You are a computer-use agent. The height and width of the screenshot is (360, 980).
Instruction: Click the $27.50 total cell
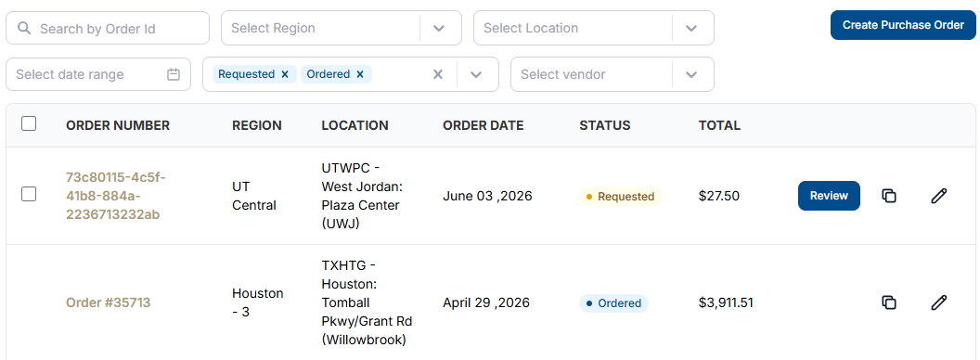point(718,197)
